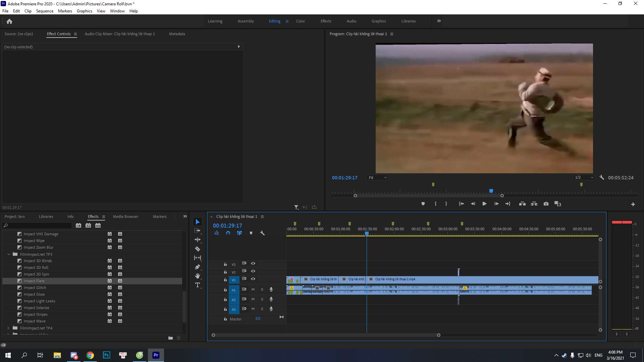This screenshot has width=644, height=362.
Task: Click the Lift button in Program monitor
Action: click(522, 204)
